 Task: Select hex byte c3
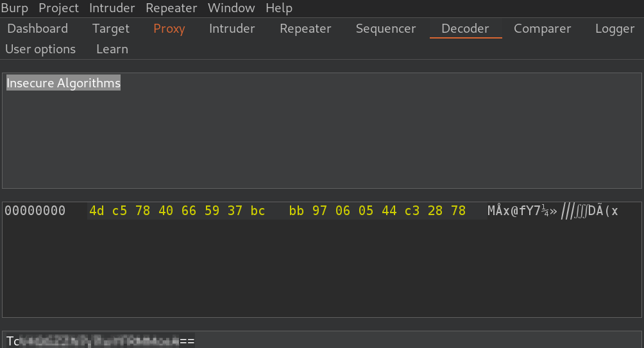[x=412, y=211]
